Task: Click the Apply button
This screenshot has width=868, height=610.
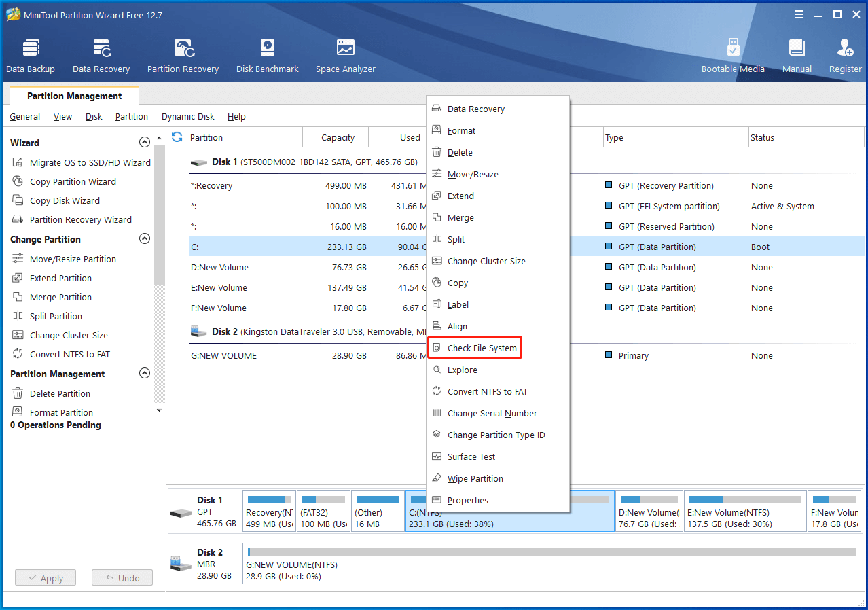Action: [46, 578]
